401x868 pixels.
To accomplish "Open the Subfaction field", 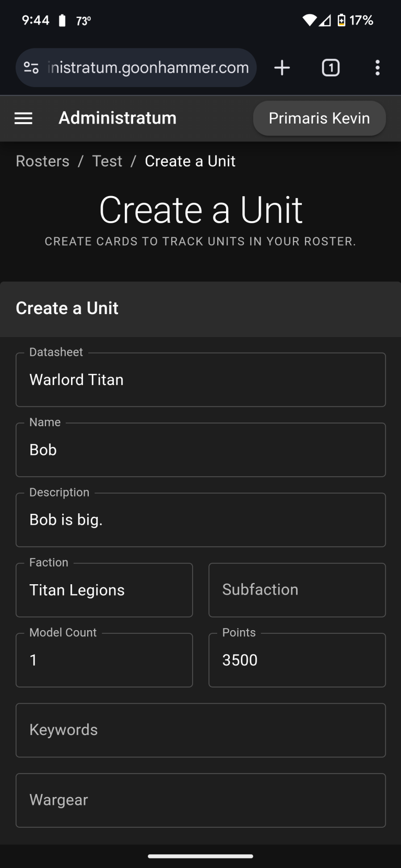I will [297, 589].
